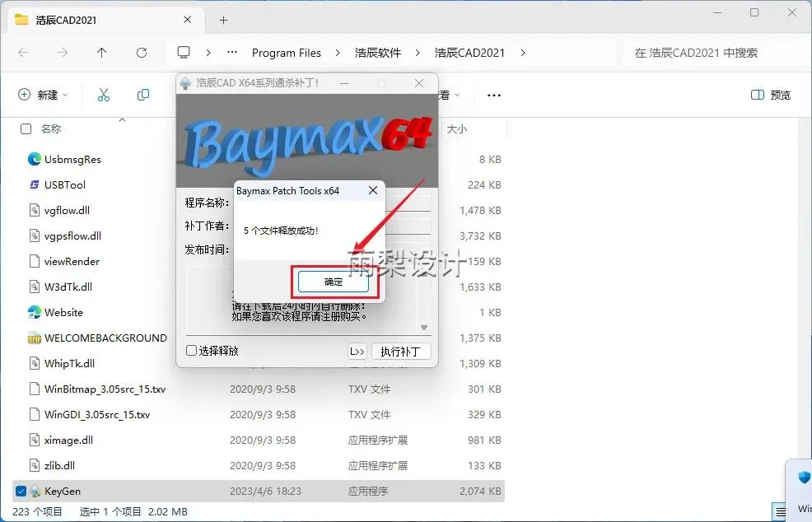Select the file name vgflow.dll
The height and width of the screenshot is (522, 812).
pyautogui.click(x=67, y=210)
